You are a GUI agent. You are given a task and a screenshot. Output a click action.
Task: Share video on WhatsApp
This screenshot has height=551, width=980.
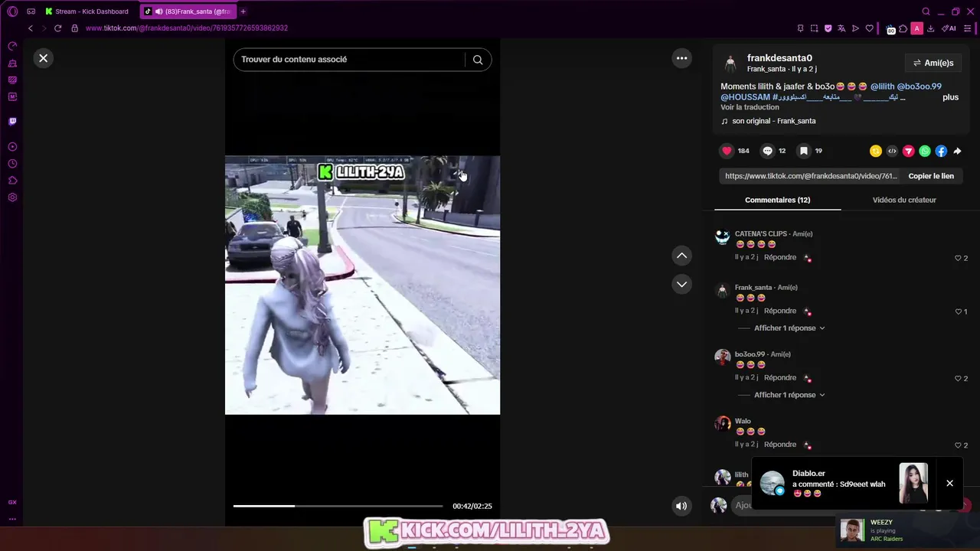(925, 152)
